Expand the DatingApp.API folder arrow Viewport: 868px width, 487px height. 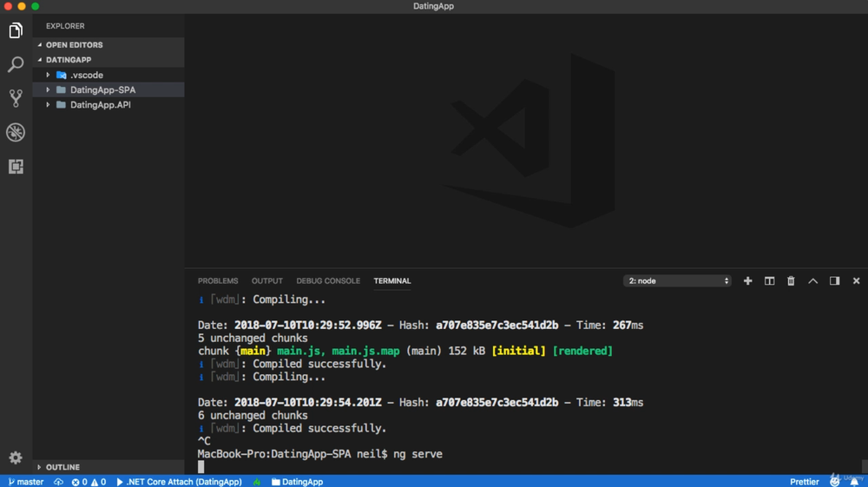48,104
